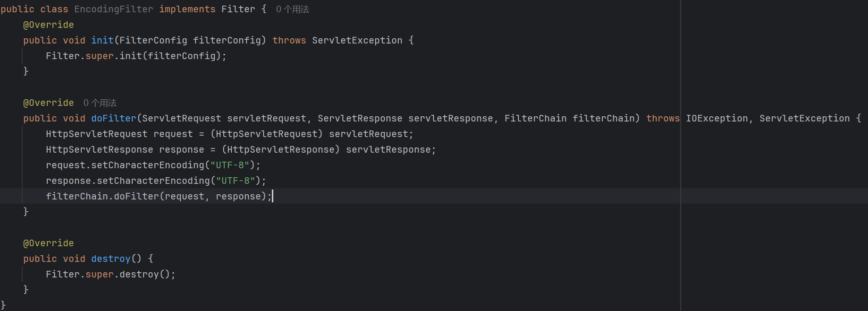Click the init method name
Image resolution: width=868 pixels, height=311 pixels.
point(102,41)
